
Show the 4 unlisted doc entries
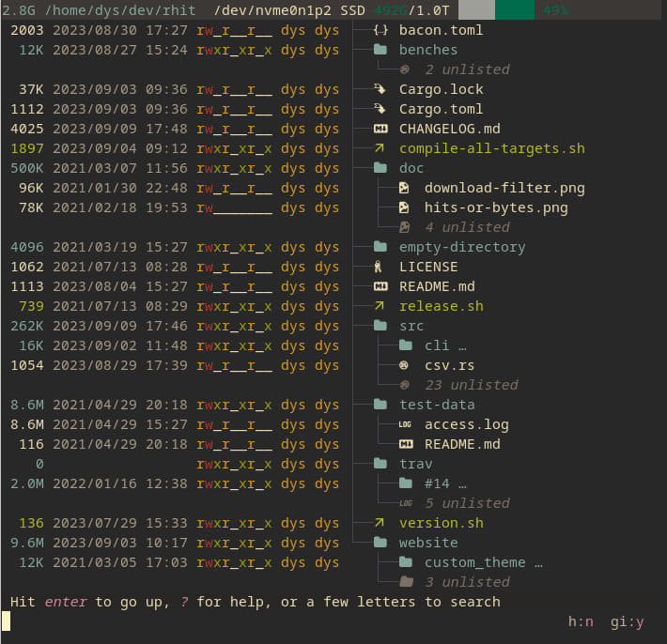tap(467, 227)
